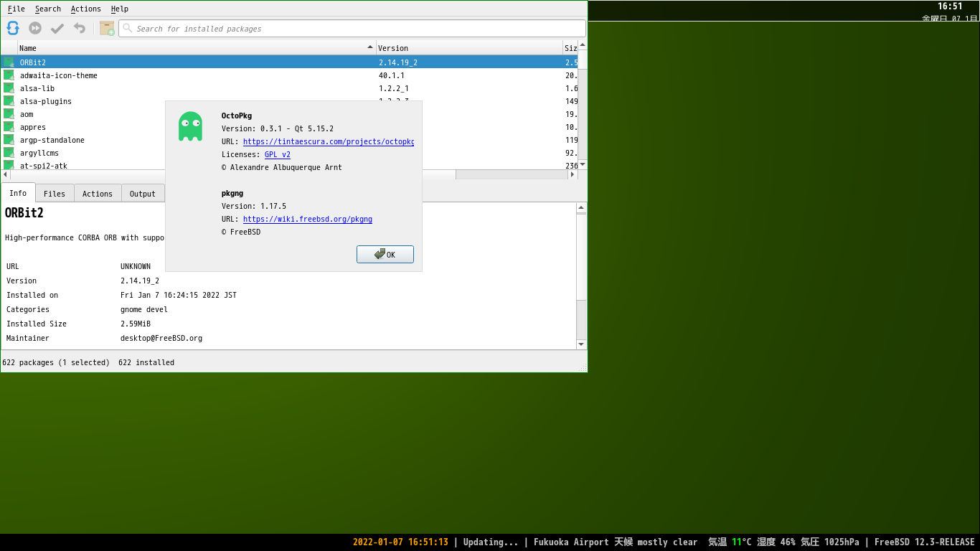The image size is (980, 551).
Task: Click the status icon beside adwaita-icon-theme
Action: (x=9, y=75)
